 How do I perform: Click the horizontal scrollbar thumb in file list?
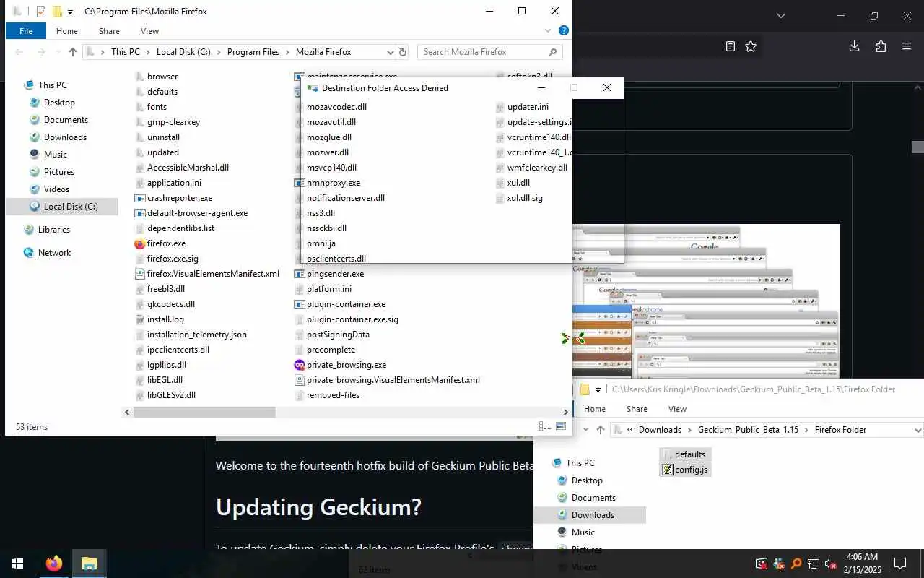(205, 412)
